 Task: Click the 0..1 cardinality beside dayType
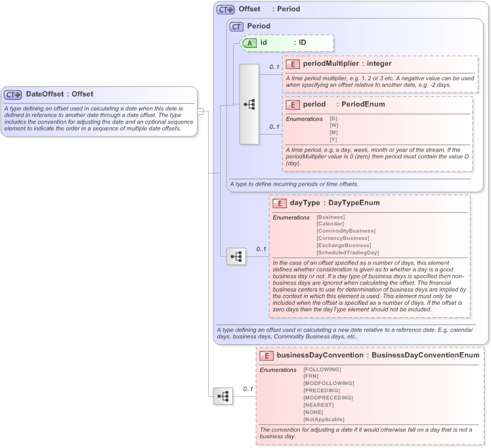[x=261, y=249]
